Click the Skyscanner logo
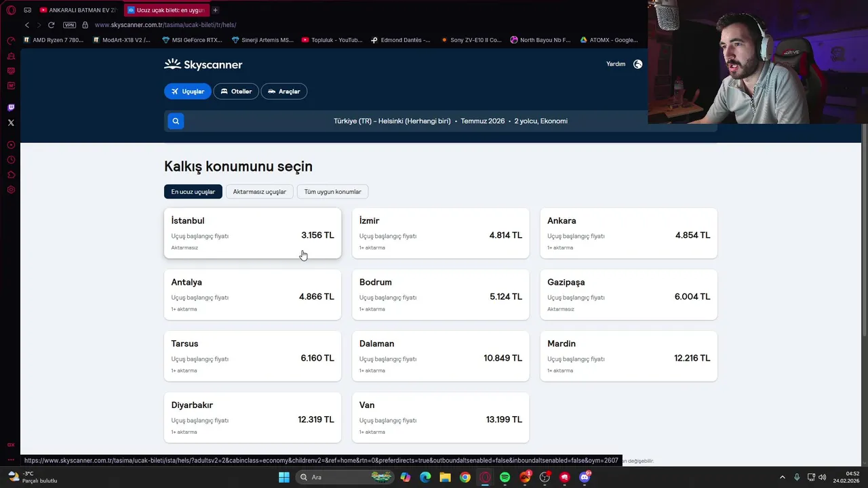 203,64
